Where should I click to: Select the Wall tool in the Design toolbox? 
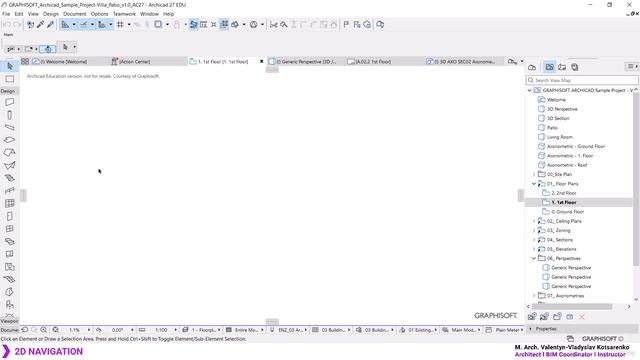[x=10, y=102]
